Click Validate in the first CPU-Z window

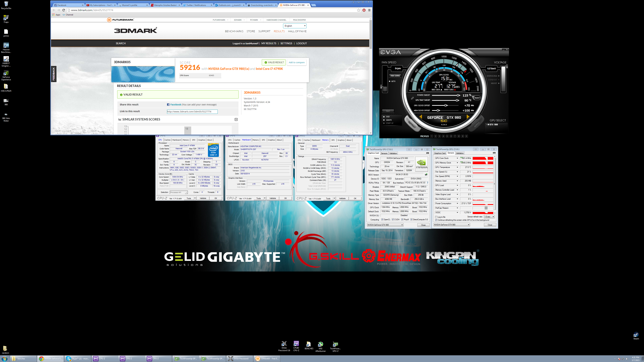203,198
